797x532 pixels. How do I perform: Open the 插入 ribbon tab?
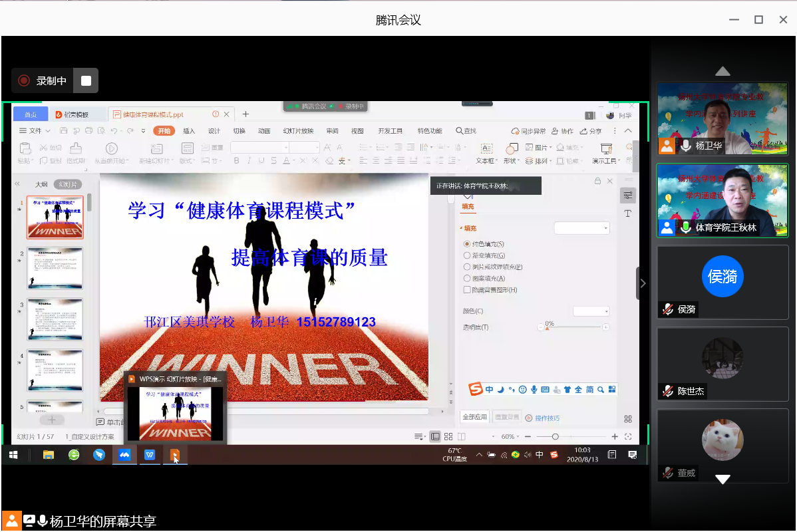coord(189,131)
